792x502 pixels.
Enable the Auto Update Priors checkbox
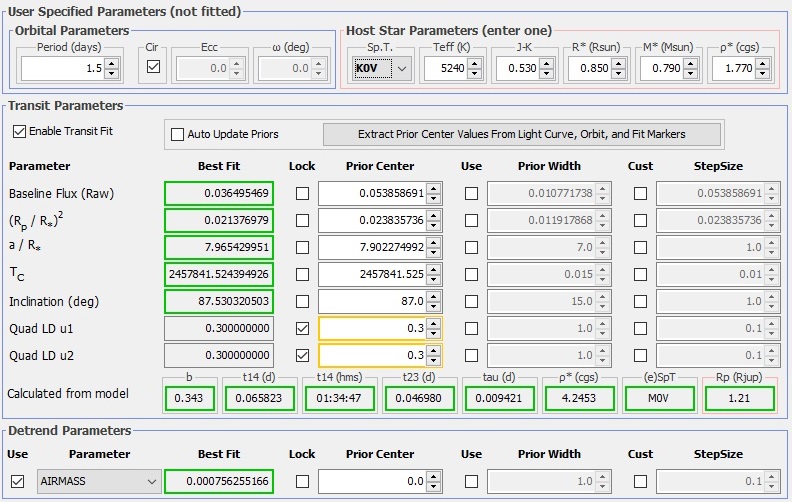coord(178,134)
